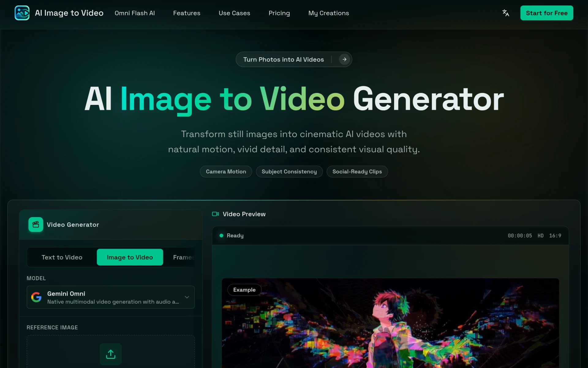Expand the Gemini Omni model dropdown
This screenshot has height=368, width=588.
111,297
